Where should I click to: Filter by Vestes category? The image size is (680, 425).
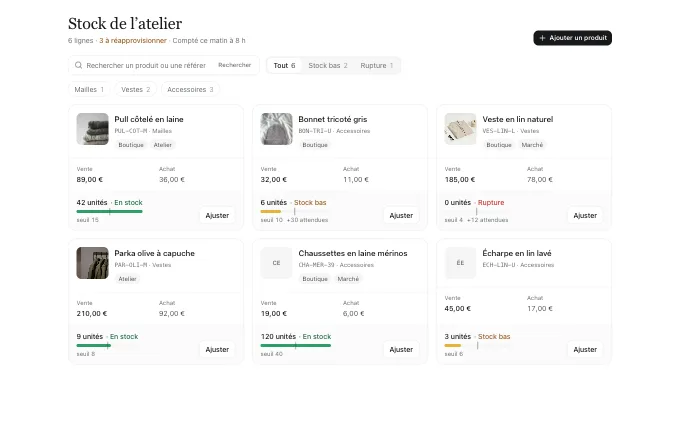[x=135, y=89]
